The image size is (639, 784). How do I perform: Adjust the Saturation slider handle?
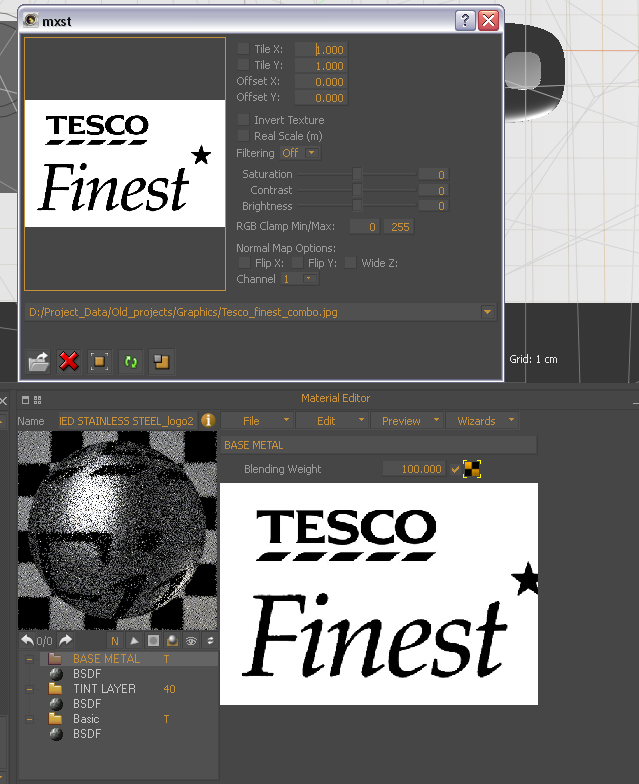357,174
